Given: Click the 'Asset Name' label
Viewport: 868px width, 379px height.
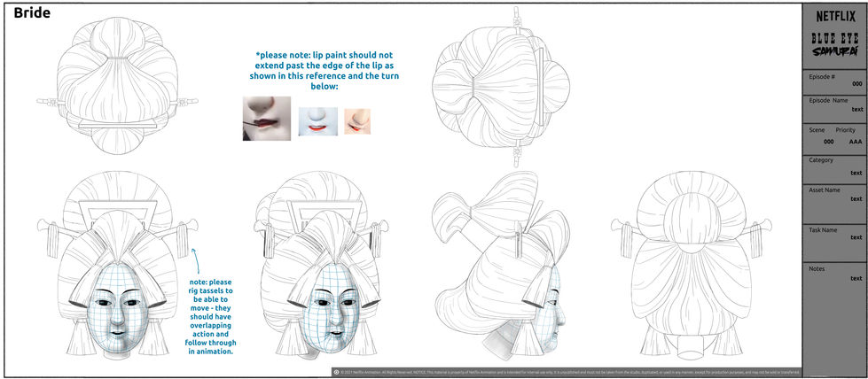Looking at the screenshot, I should pyautogui.click(x=825, y=189).
